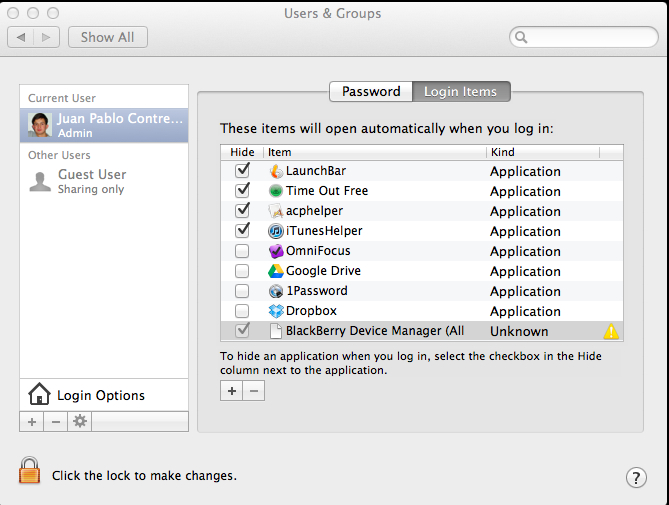Screen dimensions: 669x505
Task: Select the acphelper item name
Action: tap(314, 211)
